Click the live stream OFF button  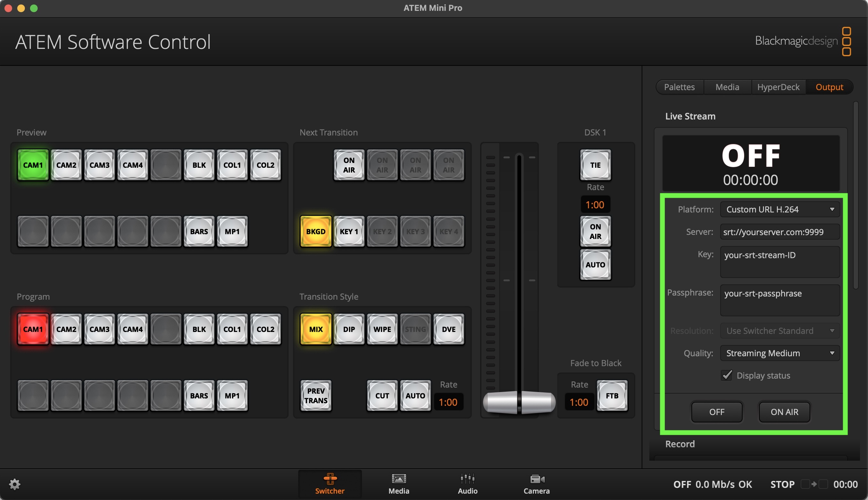pyautogui.click(x=716, y=412)
